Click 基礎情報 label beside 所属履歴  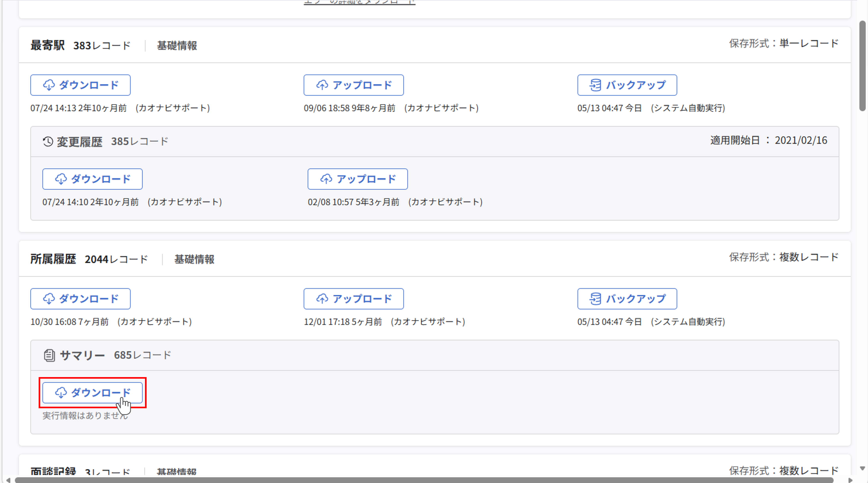[x=194, y=259]
